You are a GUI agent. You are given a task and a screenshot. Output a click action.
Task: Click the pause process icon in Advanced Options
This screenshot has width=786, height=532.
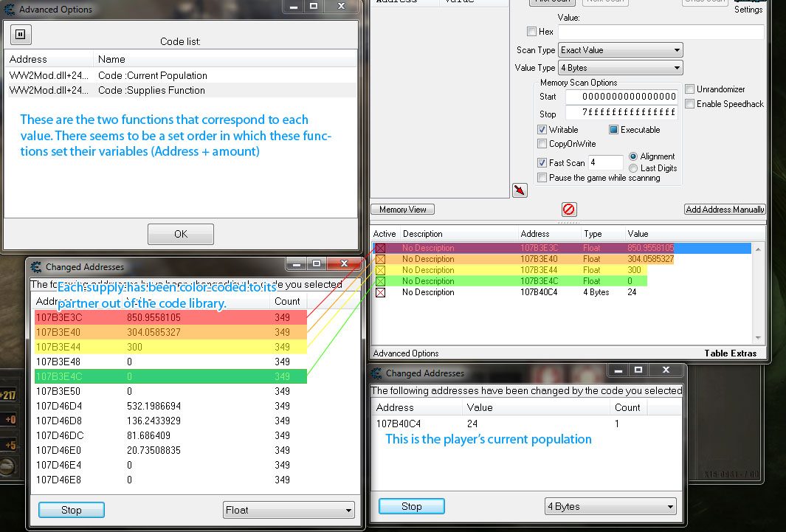tap(20, 34)
